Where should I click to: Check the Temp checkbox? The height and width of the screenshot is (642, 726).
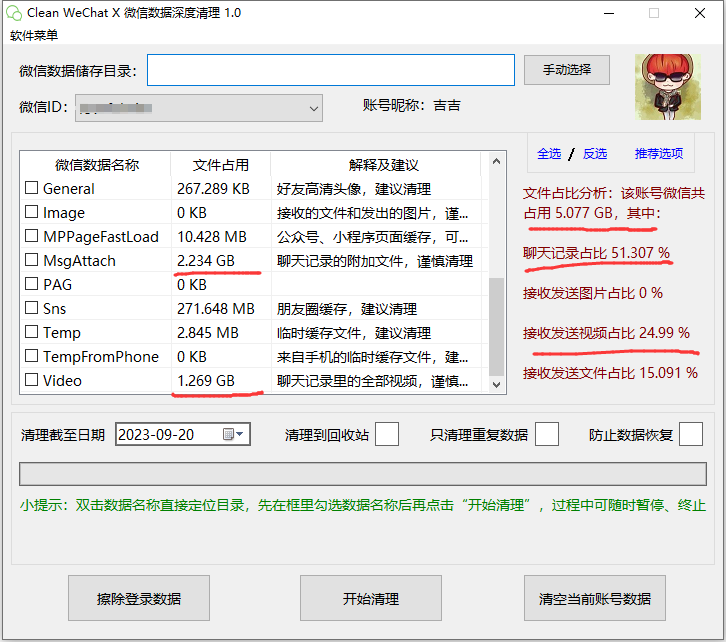pyautogui.click(x=31, y=331)
